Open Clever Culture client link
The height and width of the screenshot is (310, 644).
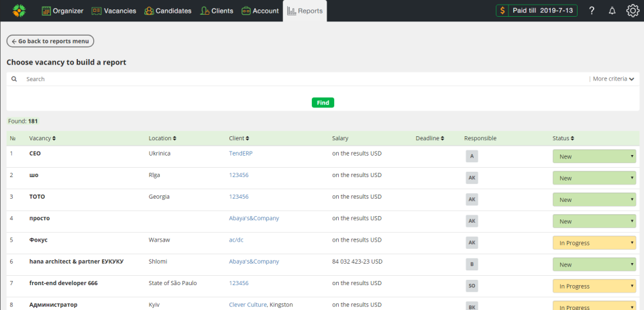click(248, 305)
